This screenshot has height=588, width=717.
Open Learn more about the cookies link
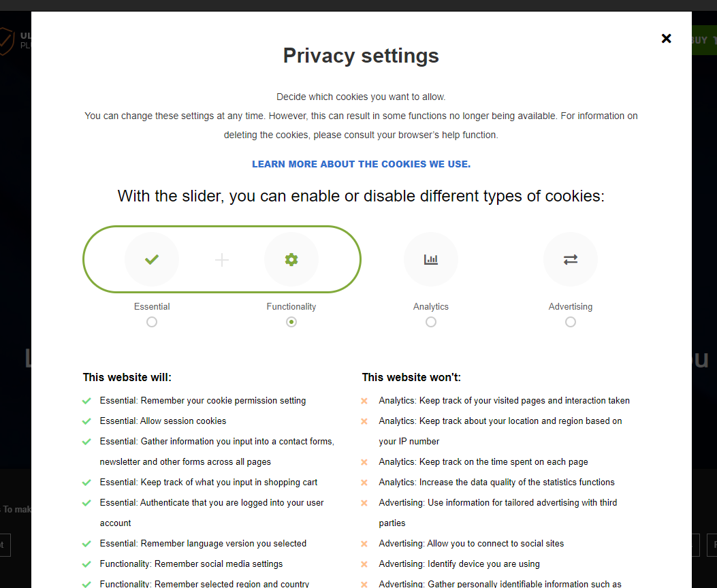(x=361, y=164)
